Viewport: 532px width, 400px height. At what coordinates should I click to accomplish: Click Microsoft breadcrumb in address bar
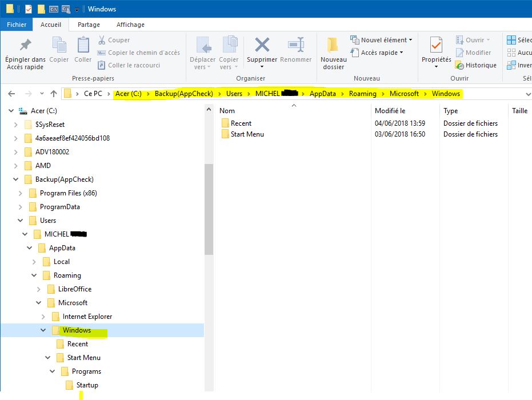[404, 94]
